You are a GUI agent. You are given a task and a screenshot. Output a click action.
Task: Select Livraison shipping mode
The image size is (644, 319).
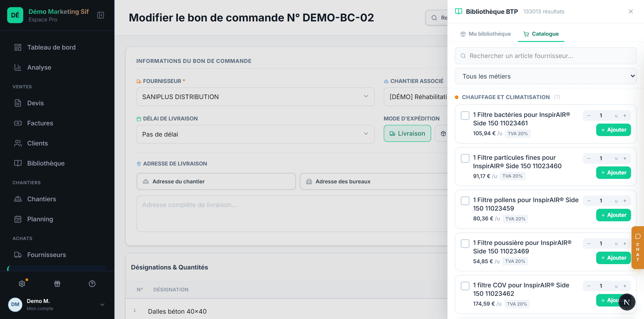[407, 134]
